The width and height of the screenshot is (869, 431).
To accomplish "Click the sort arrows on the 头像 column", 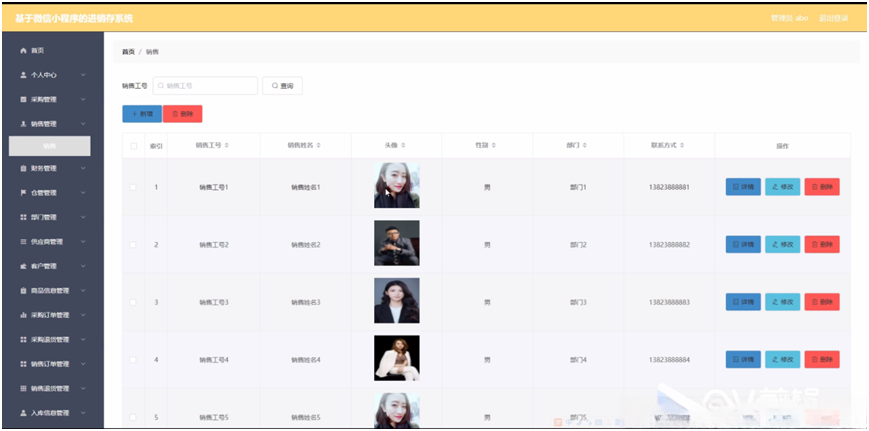I will coord(403,145).
